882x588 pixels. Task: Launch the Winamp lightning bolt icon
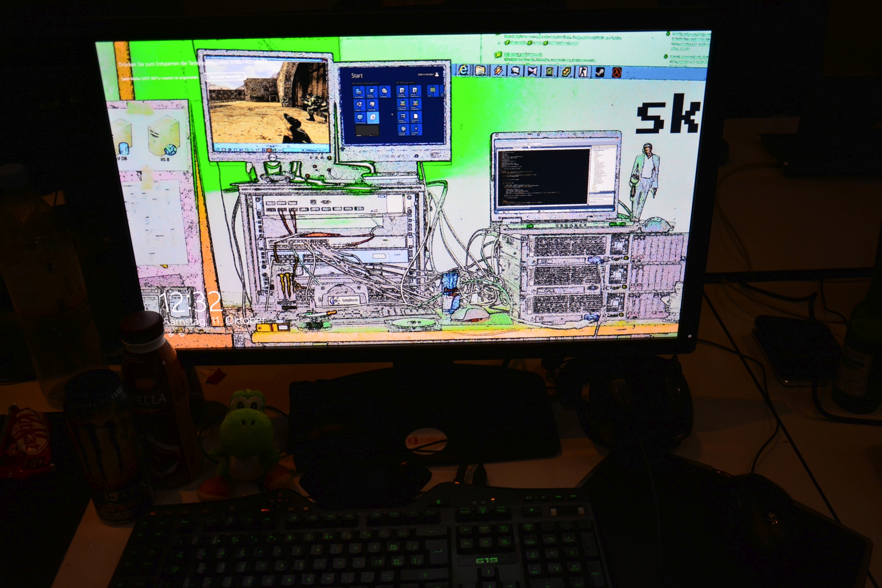pyautogui.click(x=499, y=71)
